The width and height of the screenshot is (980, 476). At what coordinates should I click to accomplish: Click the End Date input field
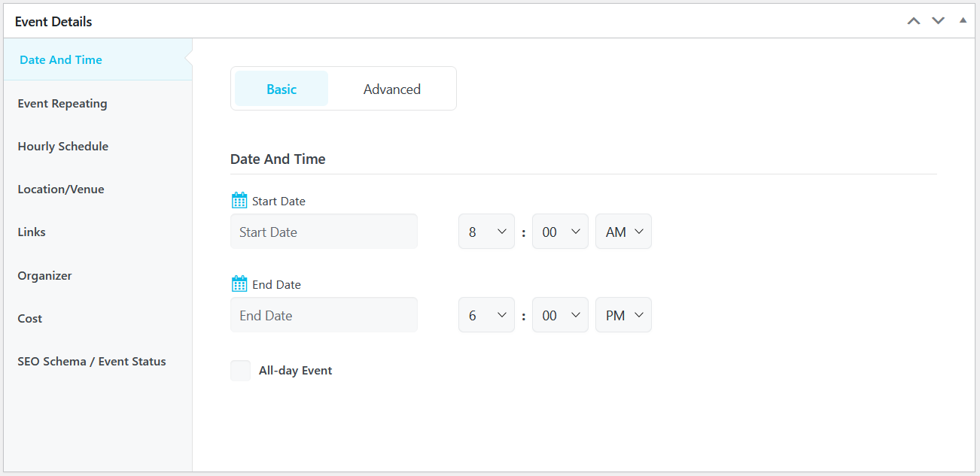click(x=324, y=315)
